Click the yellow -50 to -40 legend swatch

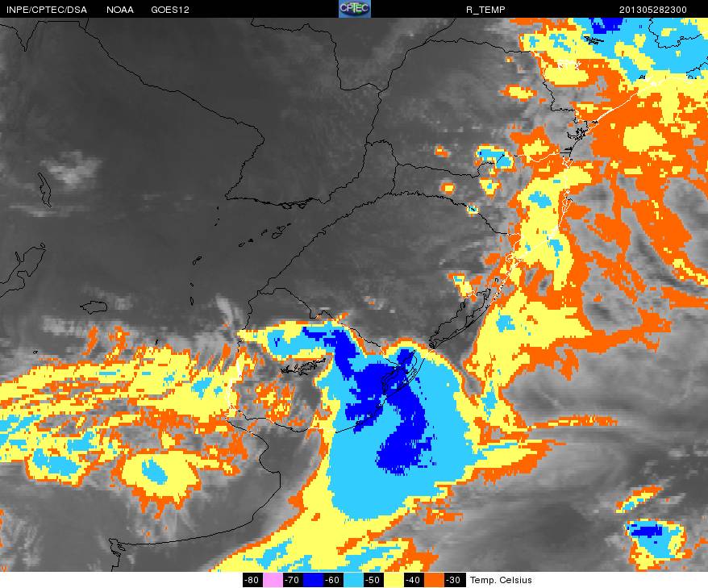(x=393, y=580)
